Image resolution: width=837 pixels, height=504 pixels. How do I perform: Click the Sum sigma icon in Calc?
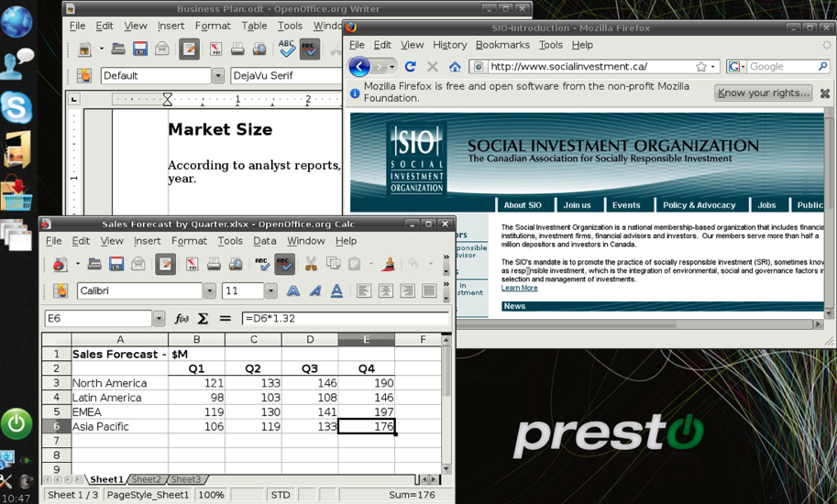[x=203, y=318]
